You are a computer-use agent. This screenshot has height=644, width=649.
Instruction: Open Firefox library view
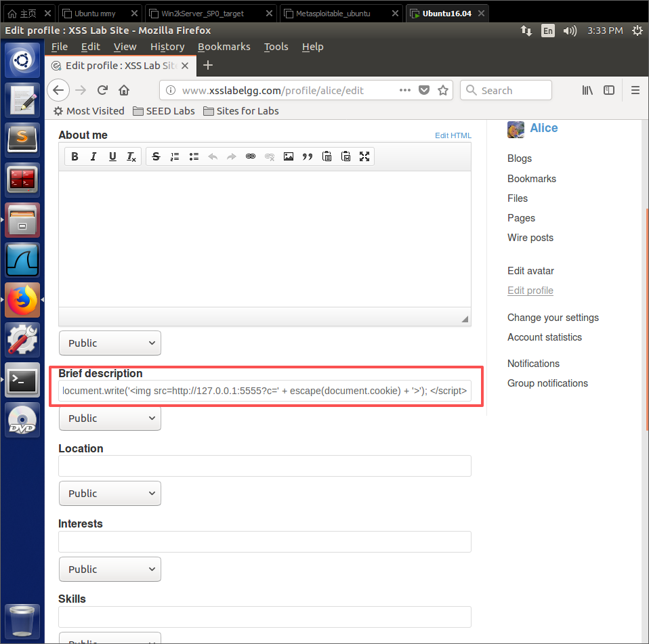click(x=587, y=90)
